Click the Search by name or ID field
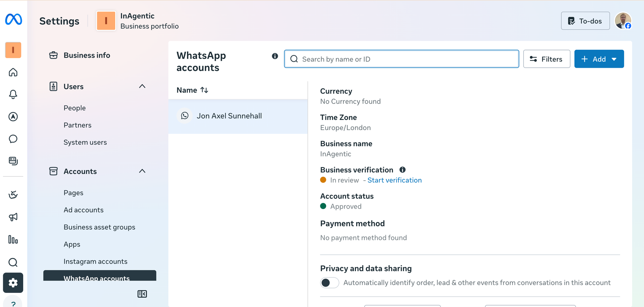Viewport: 644px width, 307px height. pyautogui.click(x=402, y=59)
